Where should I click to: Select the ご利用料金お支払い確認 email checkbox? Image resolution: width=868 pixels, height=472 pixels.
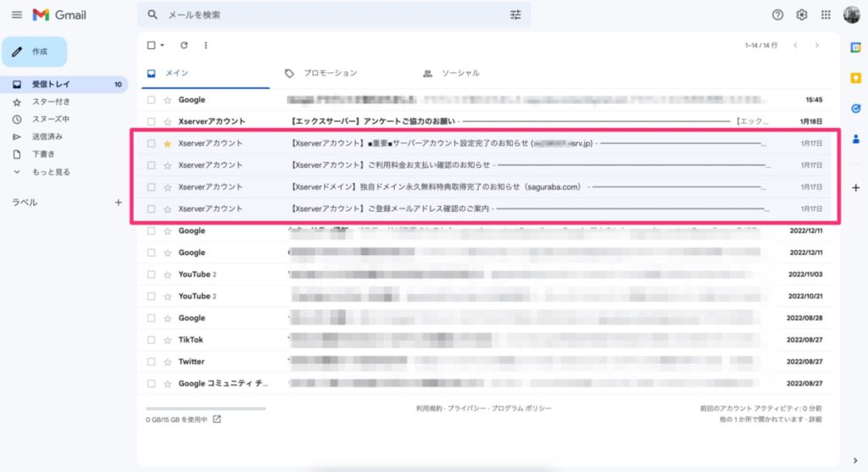(x=151, y=165)
